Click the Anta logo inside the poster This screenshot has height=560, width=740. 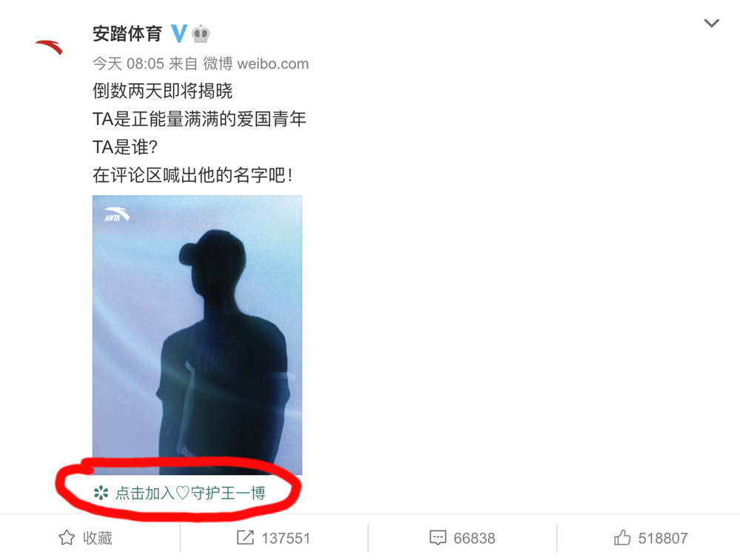click(117, 215)
